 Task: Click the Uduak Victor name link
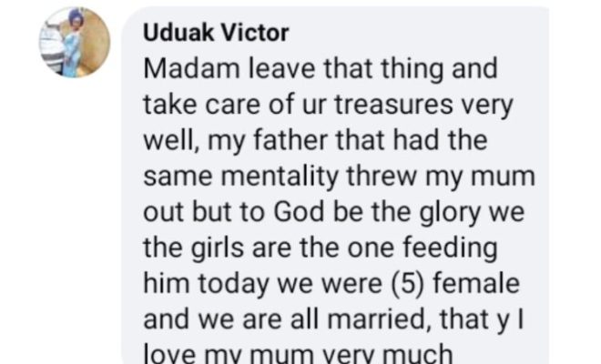[216, 34]
